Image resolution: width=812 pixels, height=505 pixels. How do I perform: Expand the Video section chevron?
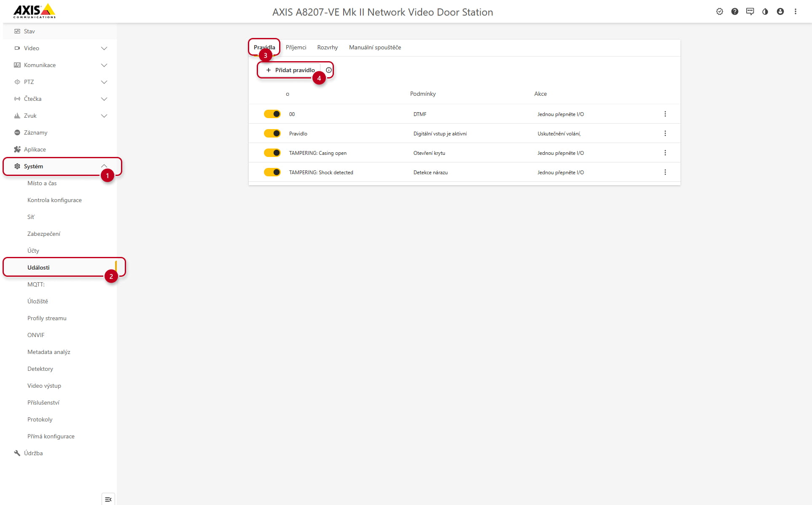click(x=104, y=48)
